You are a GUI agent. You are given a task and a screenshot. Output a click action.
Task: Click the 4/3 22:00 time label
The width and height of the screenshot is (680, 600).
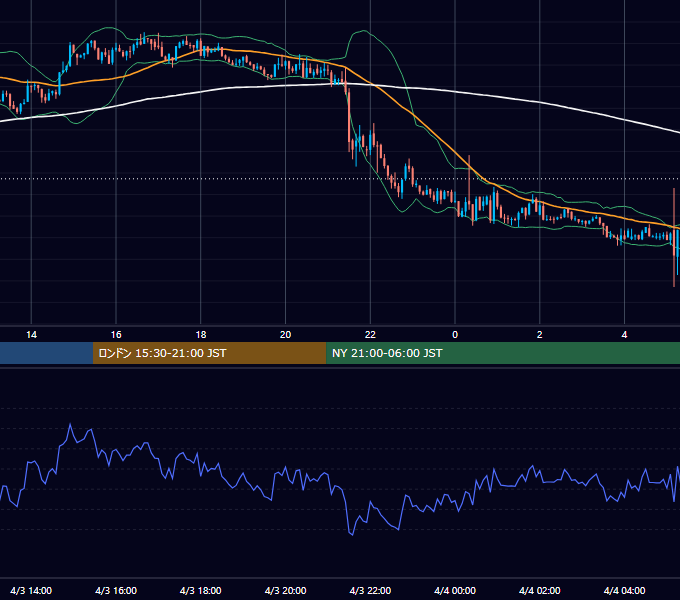pos(370,590)
